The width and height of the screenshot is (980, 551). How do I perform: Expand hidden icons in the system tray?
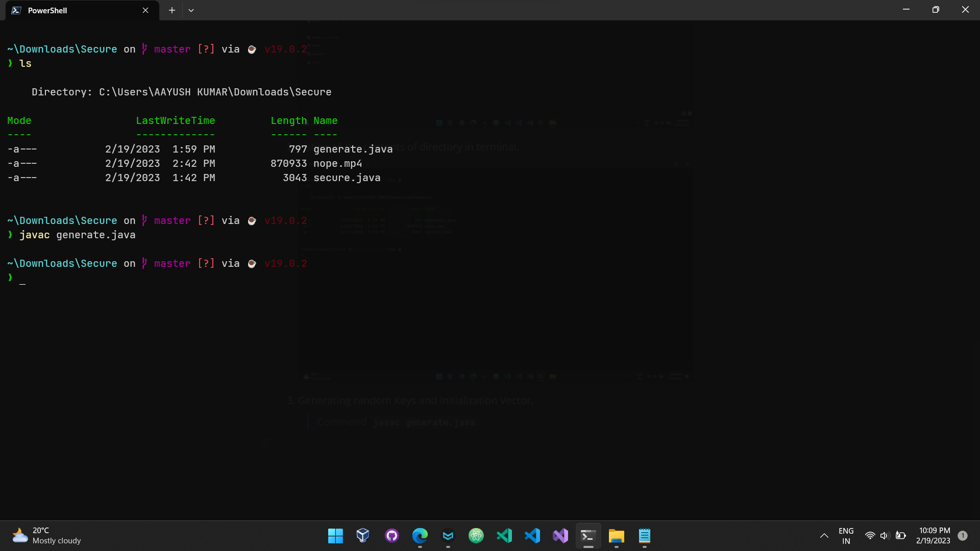823,536
